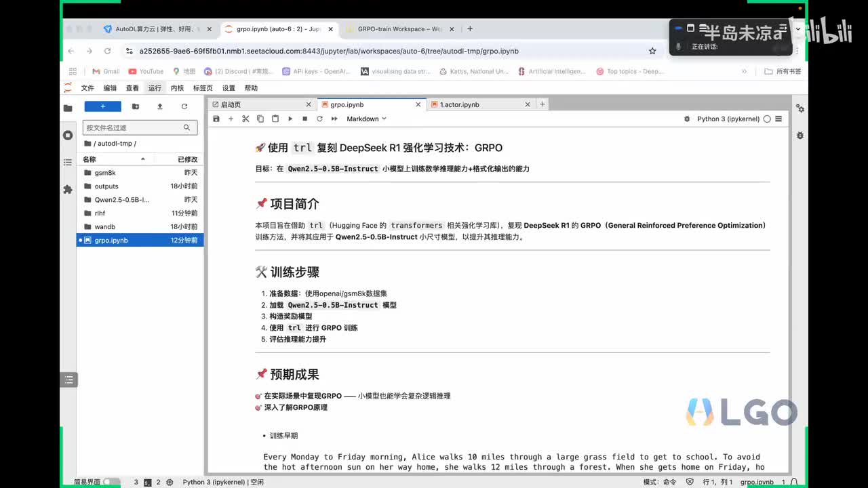The image size is (868, 488).
Task: Restart the kernel from notebook toolbar
Action: click(319, 119)
